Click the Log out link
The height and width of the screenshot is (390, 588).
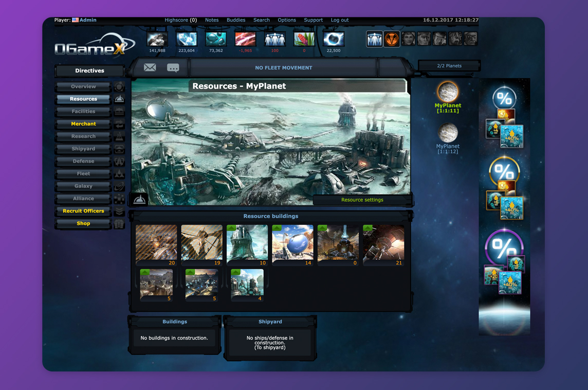click(x=340, y=20)
